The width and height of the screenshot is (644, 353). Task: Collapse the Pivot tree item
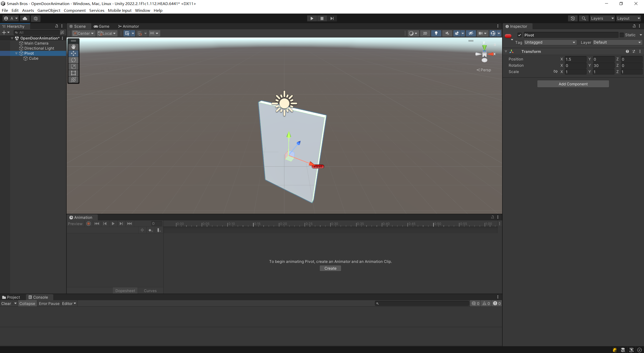pos(16,53)
